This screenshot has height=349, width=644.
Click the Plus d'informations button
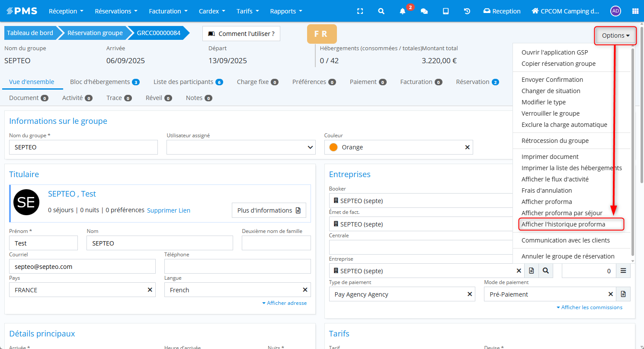[269, 210]
